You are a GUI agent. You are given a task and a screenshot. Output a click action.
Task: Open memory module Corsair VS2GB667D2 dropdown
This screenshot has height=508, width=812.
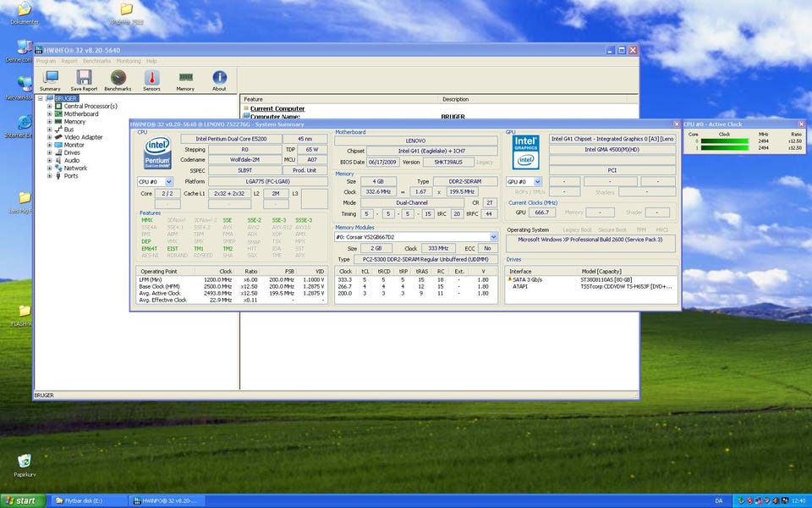pyautogui.click(x=493, y=237)
